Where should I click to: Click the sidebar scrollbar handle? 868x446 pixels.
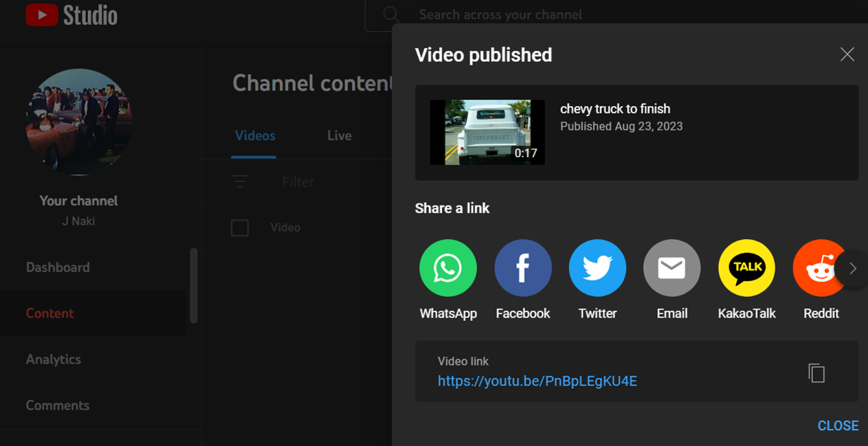(194, 286)
